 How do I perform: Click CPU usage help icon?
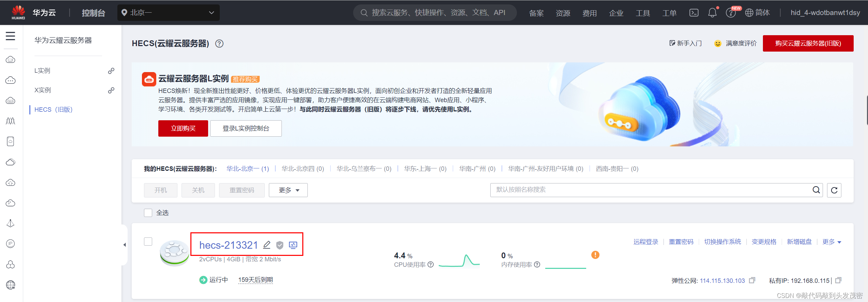click(431, 264)
